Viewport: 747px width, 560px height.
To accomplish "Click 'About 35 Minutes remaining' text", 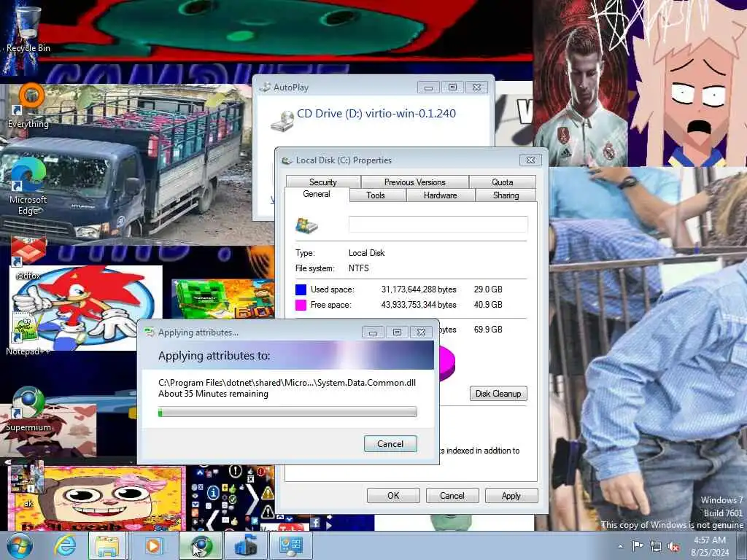I will tap(214, 394).
